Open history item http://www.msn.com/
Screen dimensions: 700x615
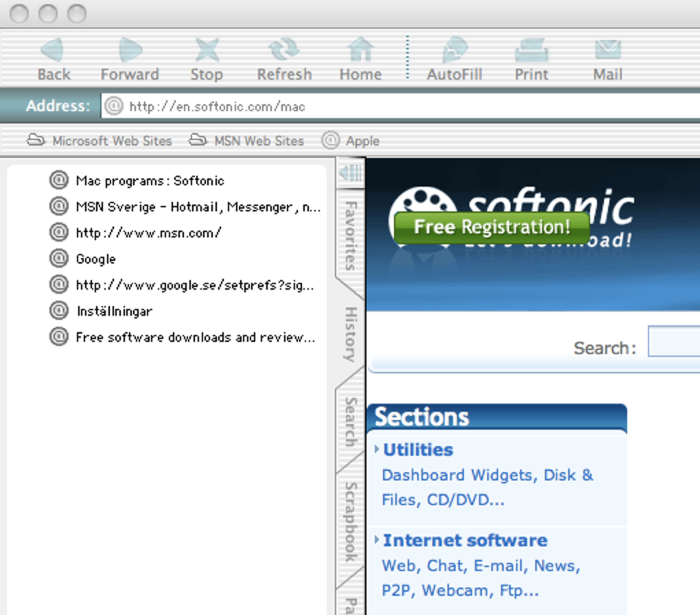pos(148,233)
